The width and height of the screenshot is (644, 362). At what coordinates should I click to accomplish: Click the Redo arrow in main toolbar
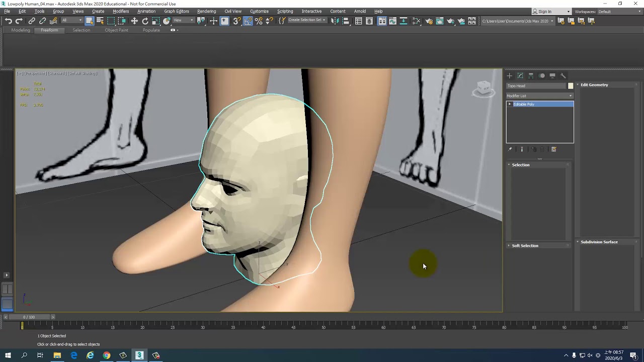19,21
